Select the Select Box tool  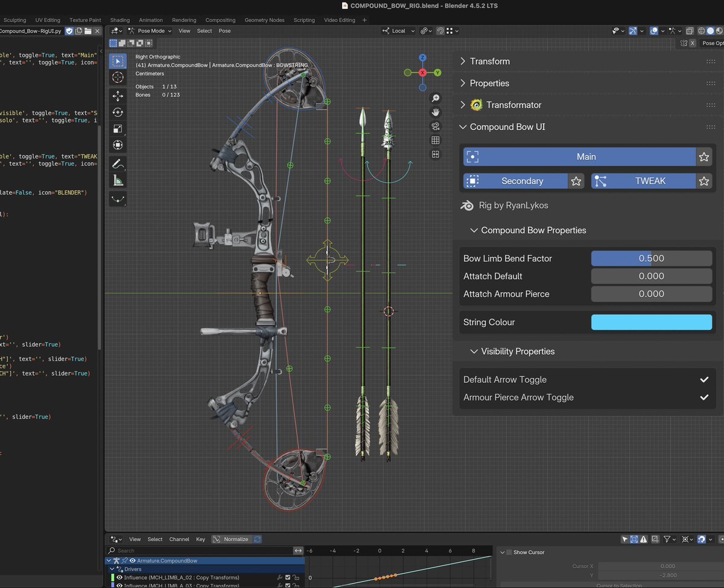pos(118,61)
